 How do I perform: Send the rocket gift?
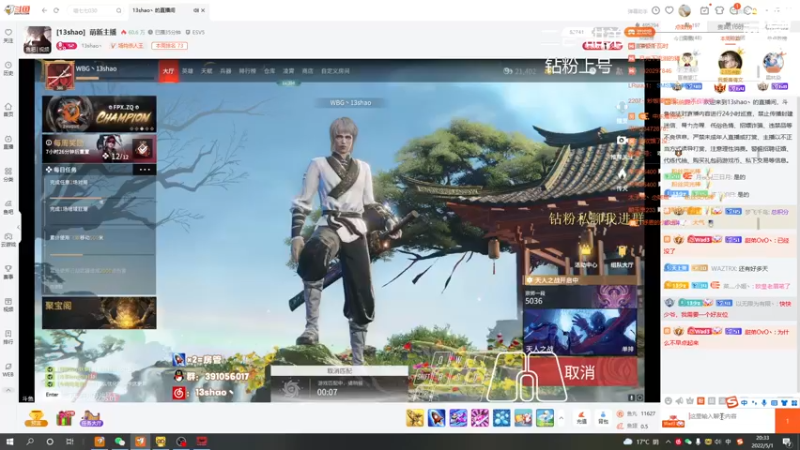coord(436,418)
